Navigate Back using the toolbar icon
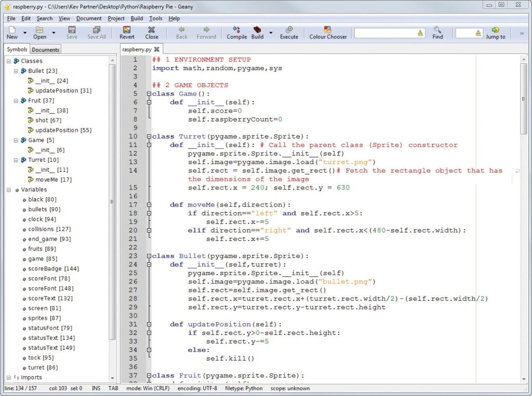Viewport: 532px width, 396px height. pyautogui.click(x=181, y=32)
